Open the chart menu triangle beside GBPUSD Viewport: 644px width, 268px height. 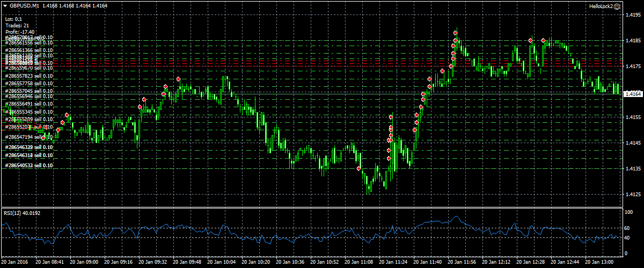pos(5,5)
